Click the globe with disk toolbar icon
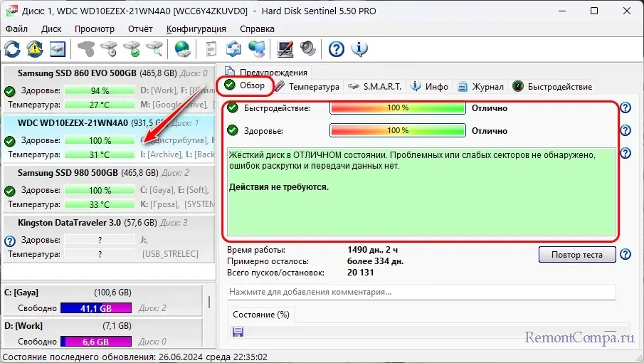644x363 pixels. coord(183,49)
